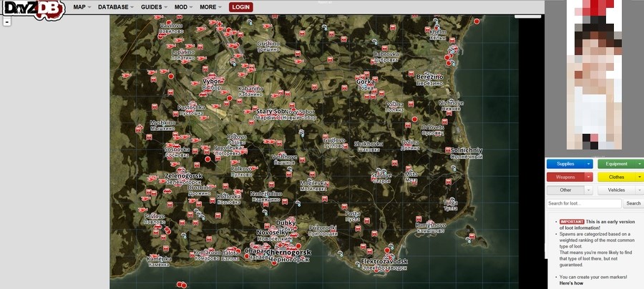Open the GUIDES menu

153,6
